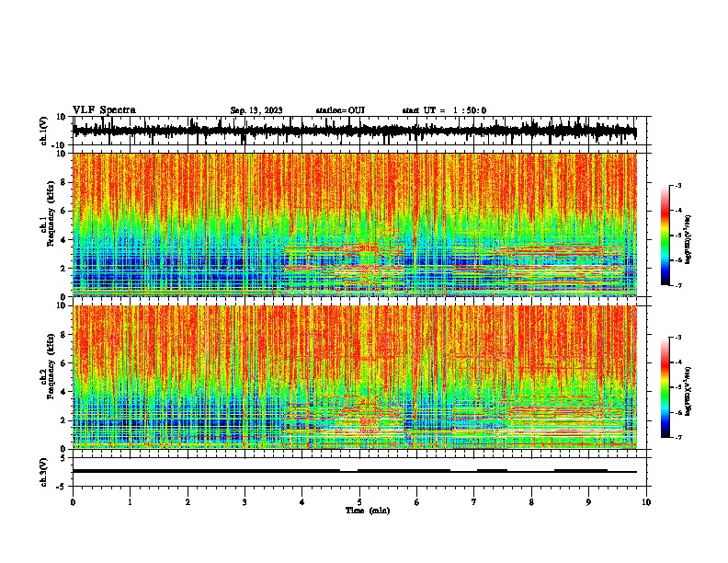Click the ch.2 'Frequency (kHz)' axis label
This screenshot has width=728, height=563.
point(51,366)
